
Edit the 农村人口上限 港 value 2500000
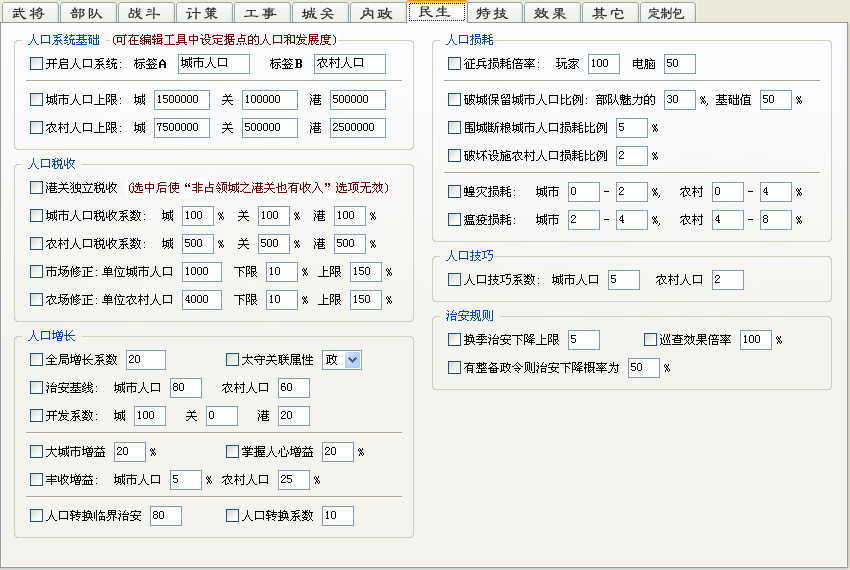click(x=358, y=127)
